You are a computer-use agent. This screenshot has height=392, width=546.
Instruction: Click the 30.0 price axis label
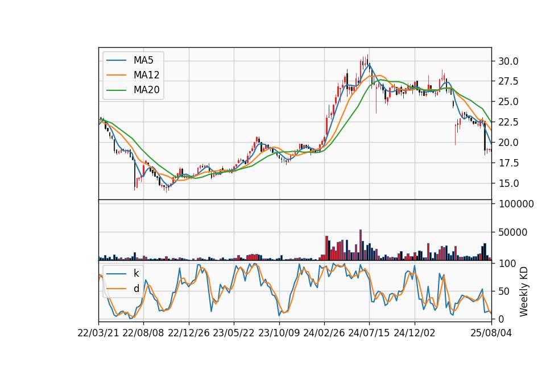pyautogui.click(x=508, y=61)
